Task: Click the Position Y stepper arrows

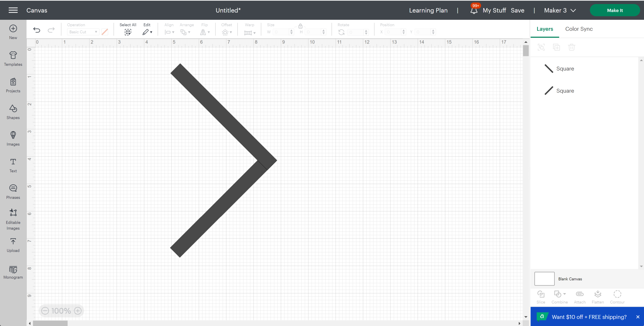Action: click(433, 32)
